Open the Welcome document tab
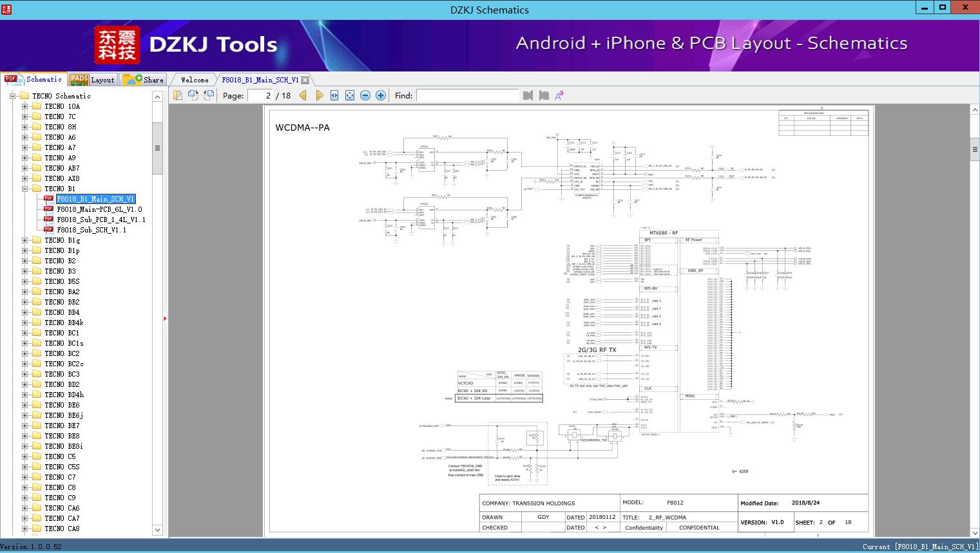 [195, 80]
